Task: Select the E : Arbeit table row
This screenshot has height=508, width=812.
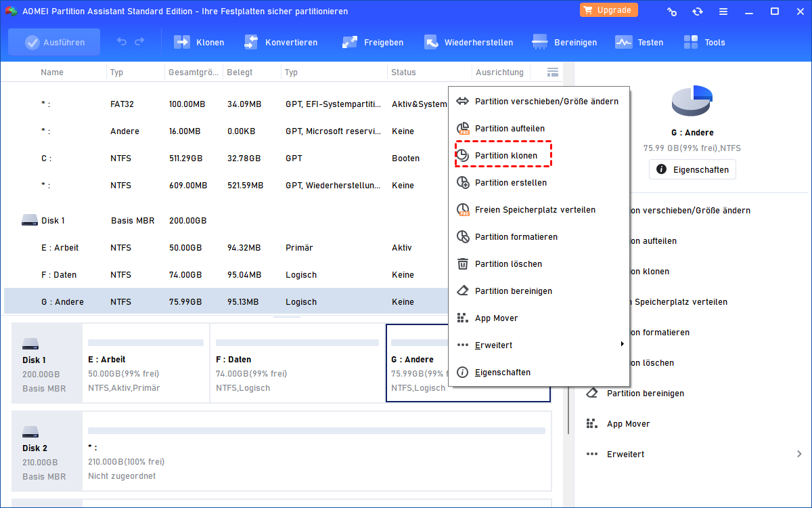Action: [x=226, y=248]
